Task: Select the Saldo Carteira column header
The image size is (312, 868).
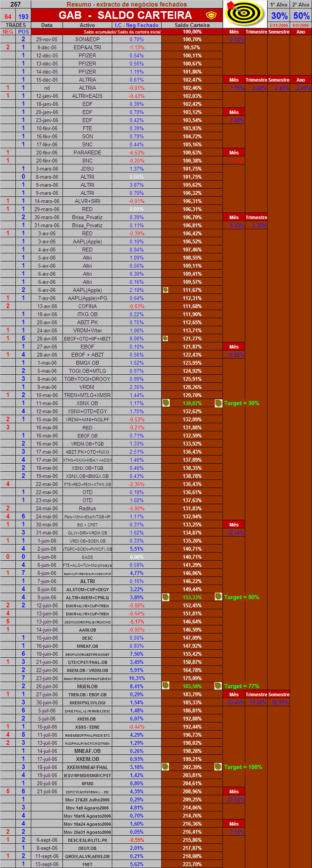Action: (192, 25)
